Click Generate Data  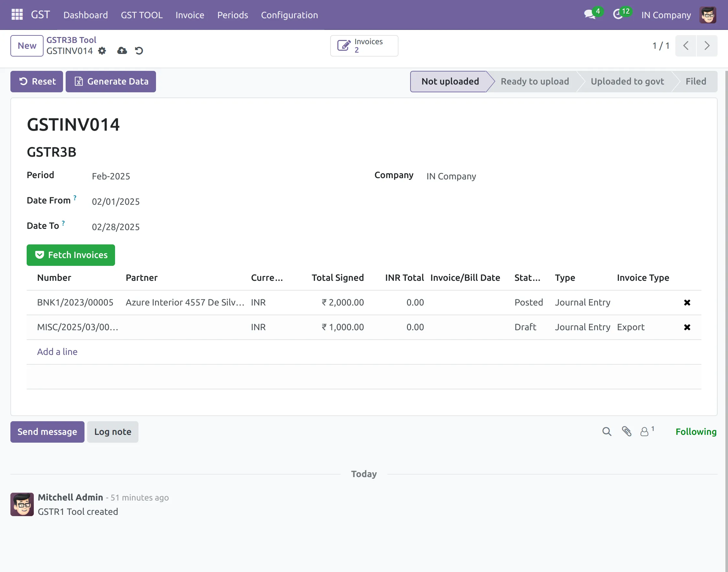click(x=111, y=81)
